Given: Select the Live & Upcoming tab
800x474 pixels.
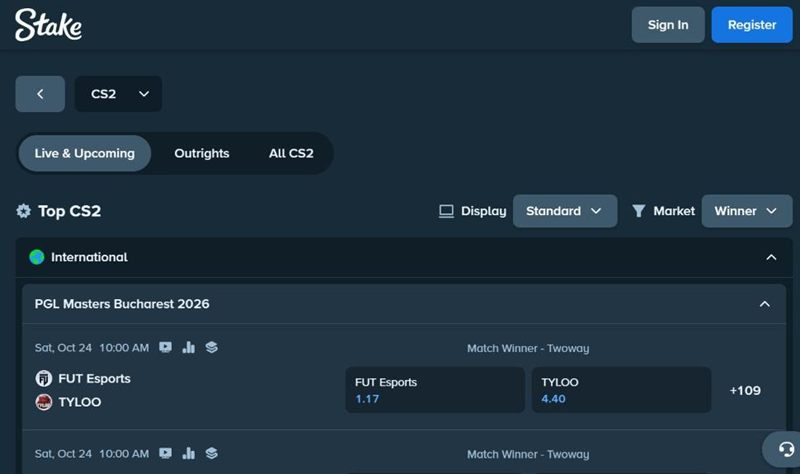Looking at the screenshot, I should (x=85, y=153).
